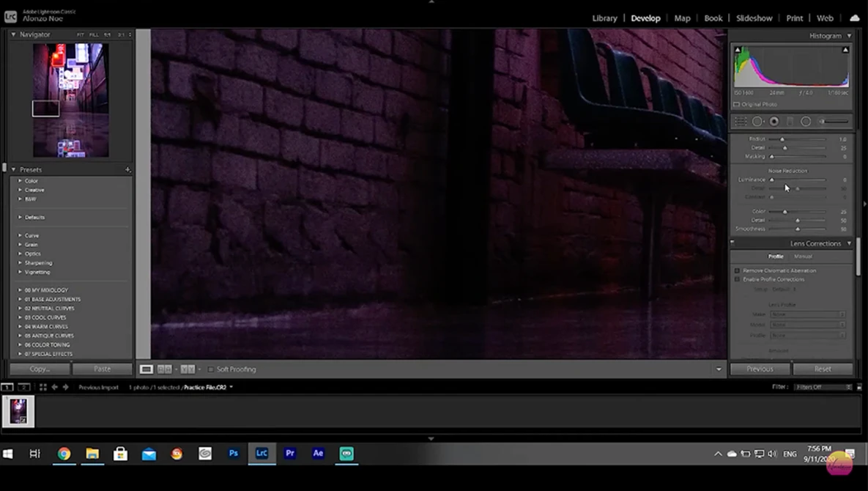Go back using the filmstrip left arrow
868x491 pixels.
coord(55,387)
